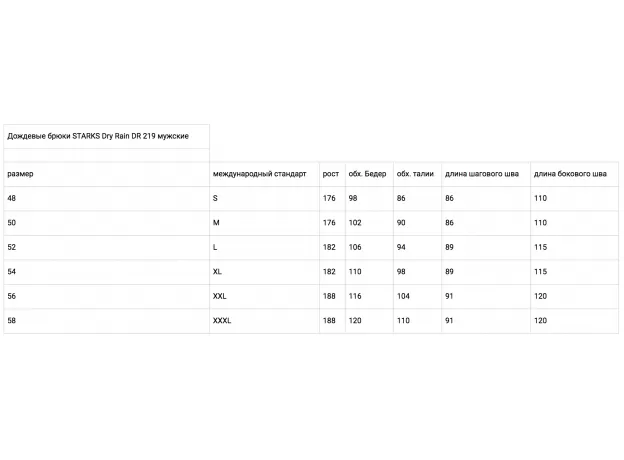Viewport: 624px width, 460px height.
Task: Click the 'обх. Бедер' header cell
Action: tap(367, 174)
